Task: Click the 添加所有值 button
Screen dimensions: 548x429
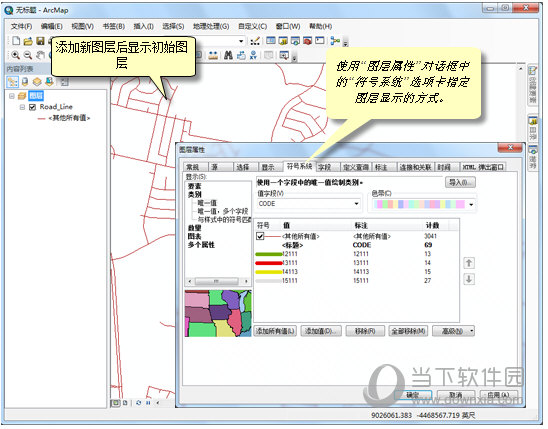Action: pyautogui.click(x=275, y=331)
